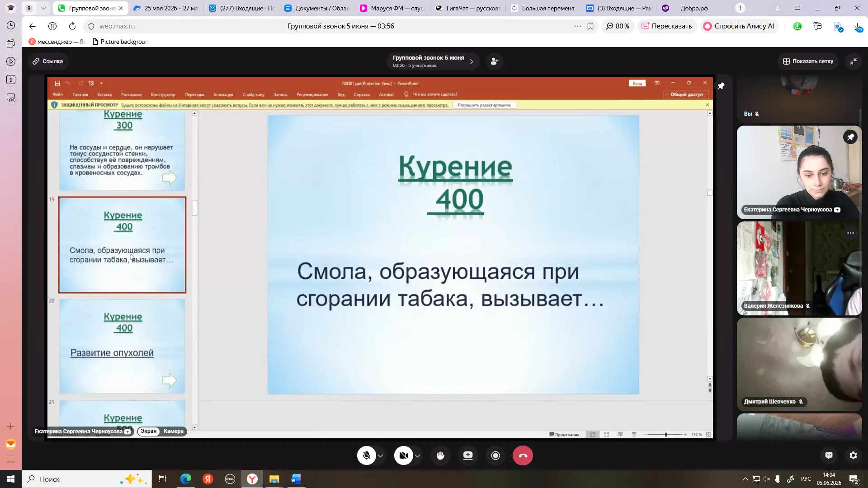Switch to ГигаЧат tab
Screen dimensions: 868x488
(468, 8)
